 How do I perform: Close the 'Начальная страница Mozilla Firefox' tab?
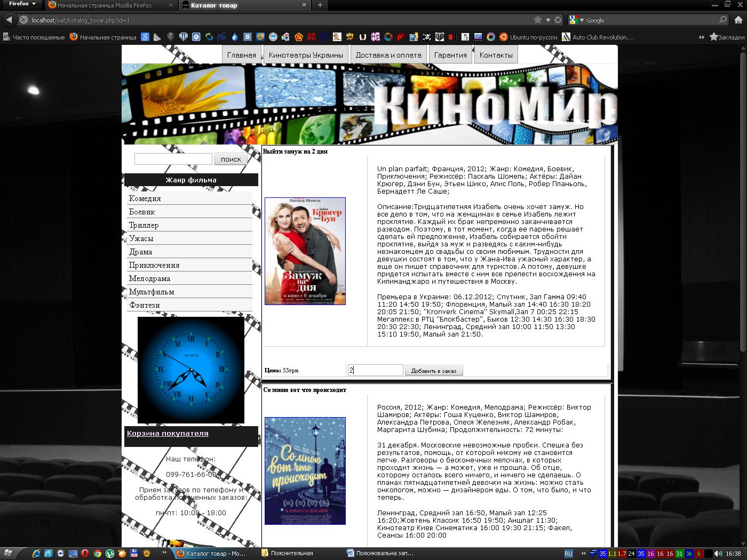[x=171, y=5]
